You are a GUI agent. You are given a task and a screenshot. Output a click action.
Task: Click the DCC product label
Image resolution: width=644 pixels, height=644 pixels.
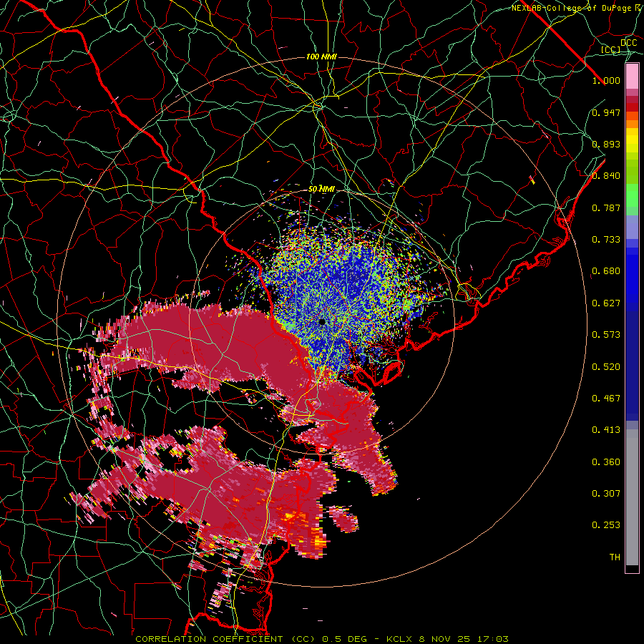(x=629, y=43)
